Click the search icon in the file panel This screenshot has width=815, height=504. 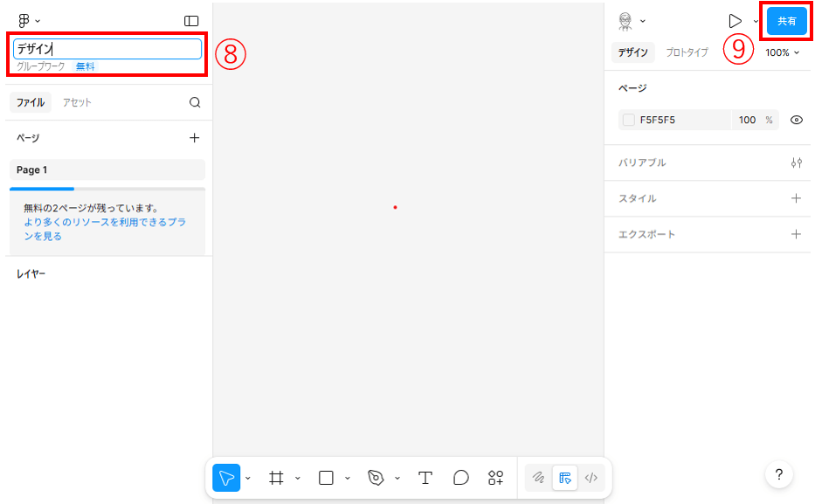pos(195,102)
